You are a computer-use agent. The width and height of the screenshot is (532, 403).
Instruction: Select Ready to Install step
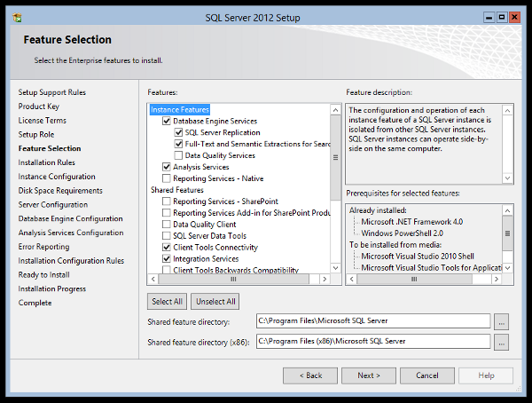pos(44,274)
